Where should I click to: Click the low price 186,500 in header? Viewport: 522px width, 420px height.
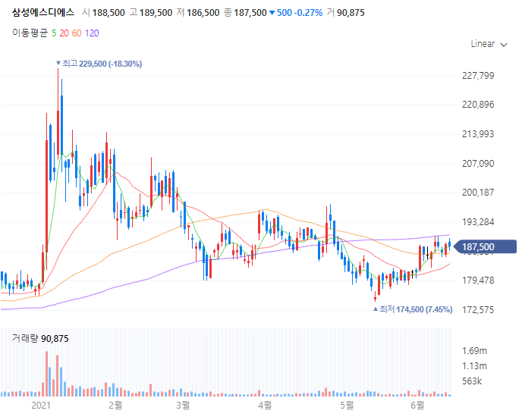click(x=203, y=13)
